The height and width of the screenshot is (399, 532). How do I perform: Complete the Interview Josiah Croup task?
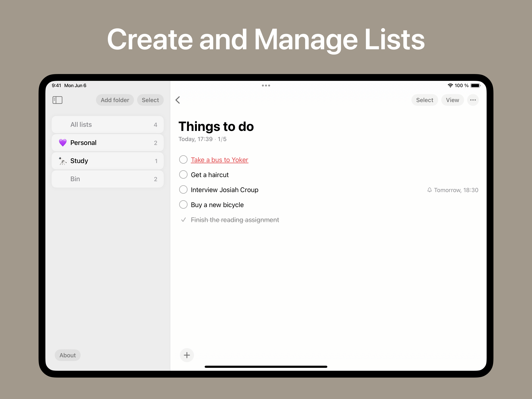click(183, 190)
